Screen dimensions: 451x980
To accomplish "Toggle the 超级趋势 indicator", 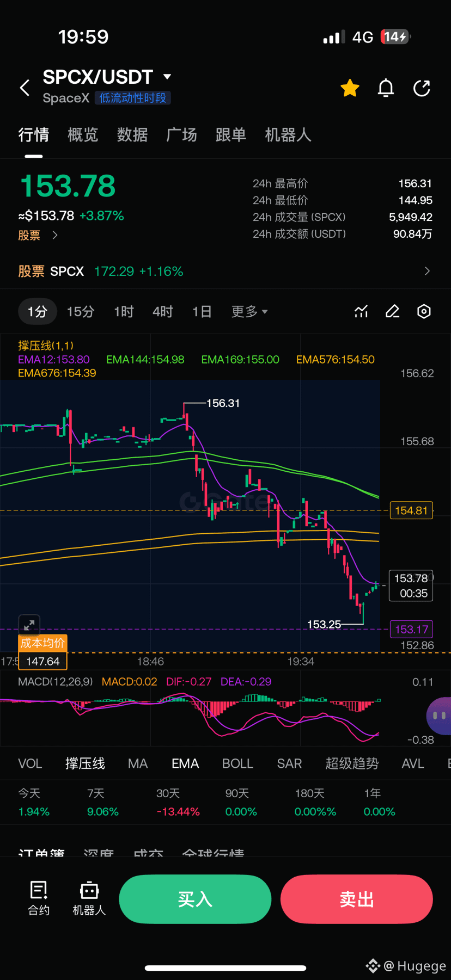I will point(352,763).
